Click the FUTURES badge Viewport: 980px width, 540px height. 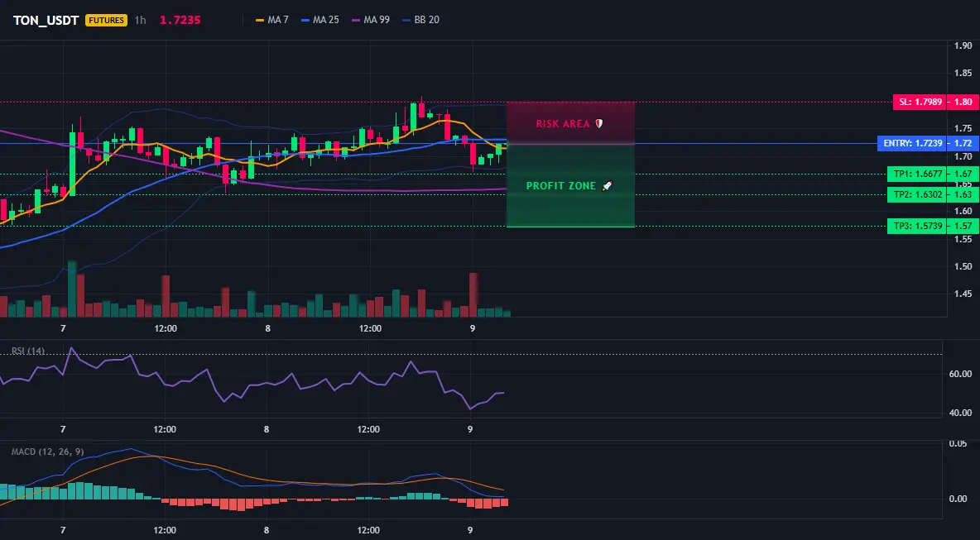point(106,20)
